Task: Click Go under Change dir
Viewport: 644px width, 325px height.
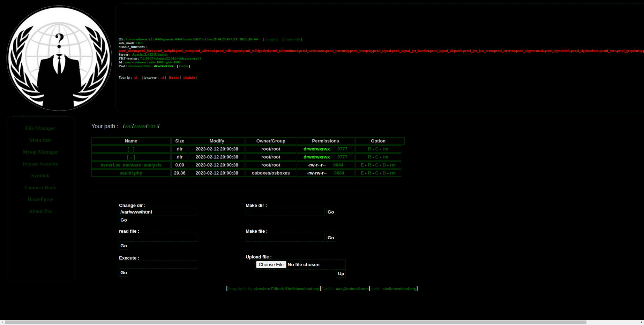Action: [x=123, y=220]
